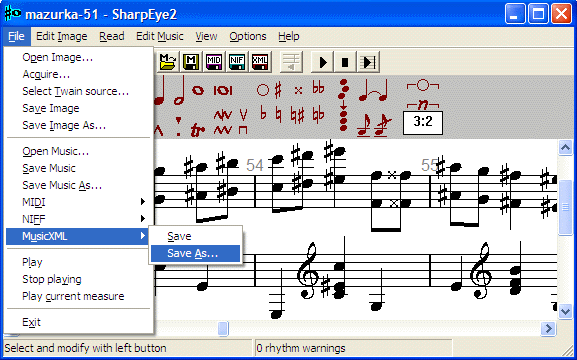Start playback with the Play toolbar button

323,62
